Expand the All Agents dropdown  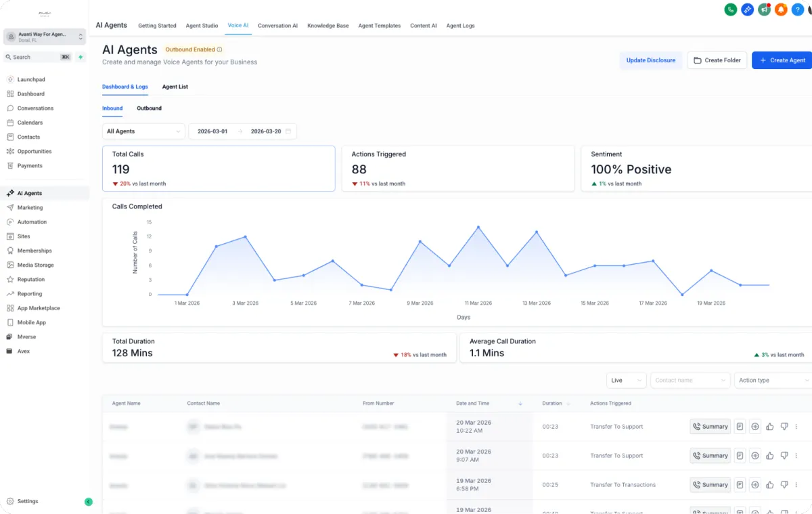(x=143, y=131)
